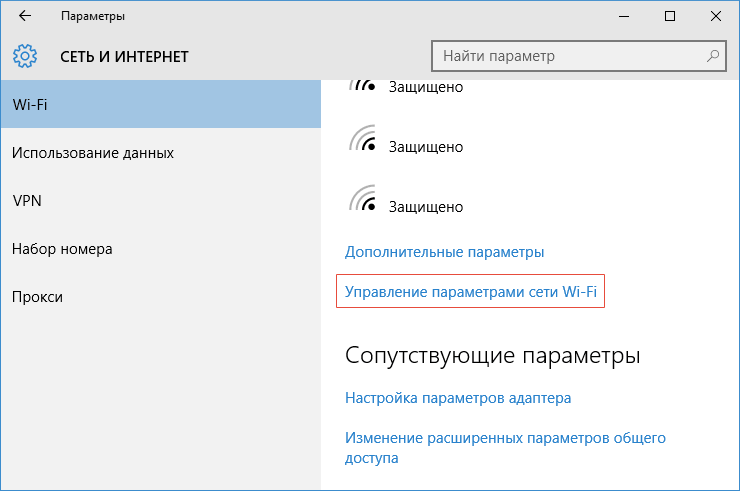Viewport: 740px width, 491px height.
Task: Open Использование данных section
Action: 160,152
